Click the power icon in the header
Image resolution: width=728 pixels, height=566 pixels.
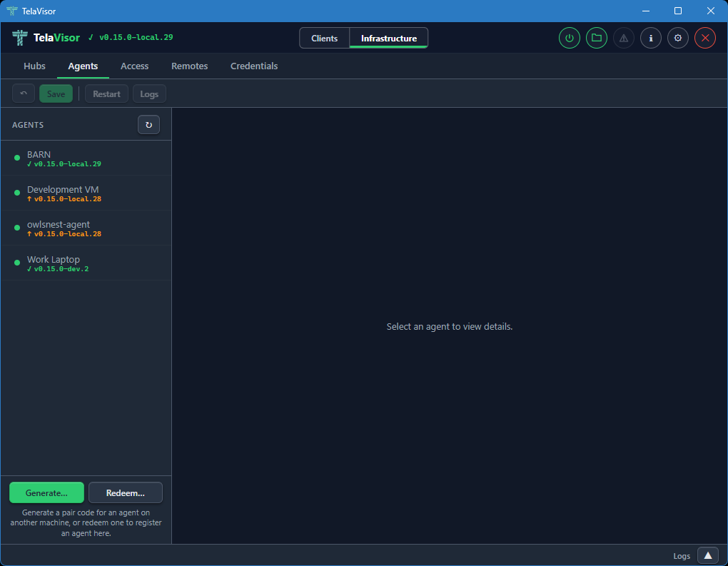pos(570,38)
